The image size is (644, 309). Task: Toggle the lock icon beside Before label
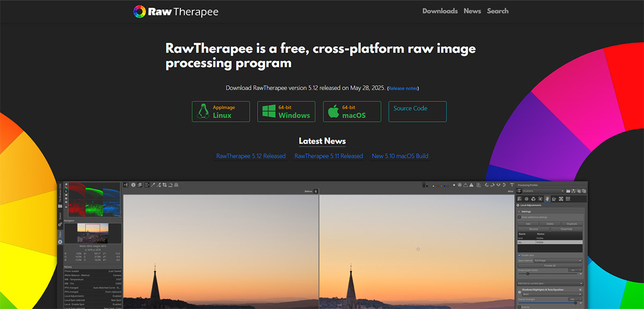(x=316, y=191)
